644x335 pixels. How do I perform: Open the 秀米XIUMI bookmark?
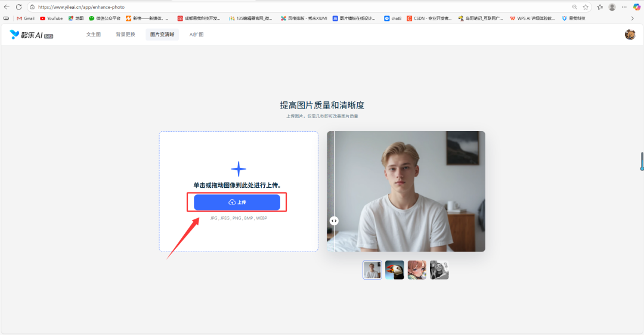click(304, 18)
